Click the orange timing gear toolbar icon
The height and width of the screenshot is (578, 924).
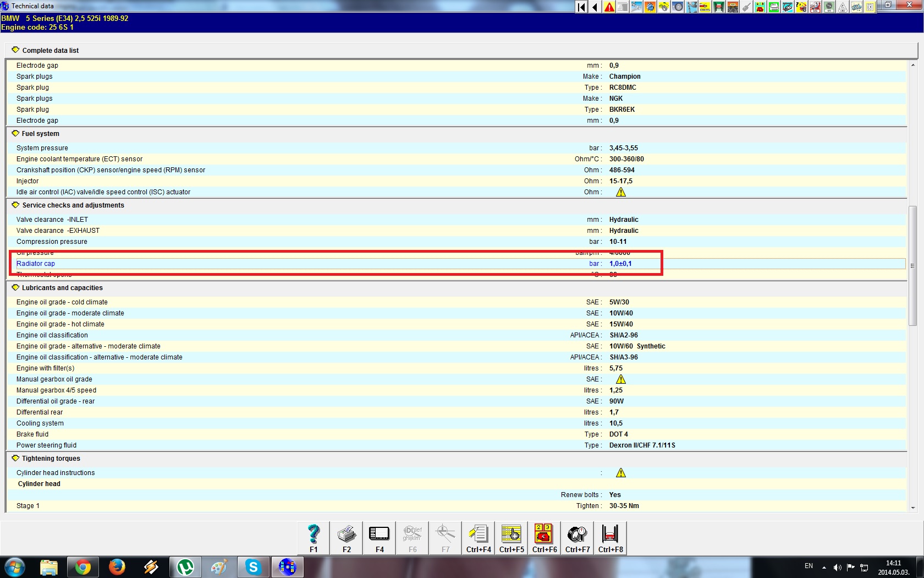pos(650,7)
